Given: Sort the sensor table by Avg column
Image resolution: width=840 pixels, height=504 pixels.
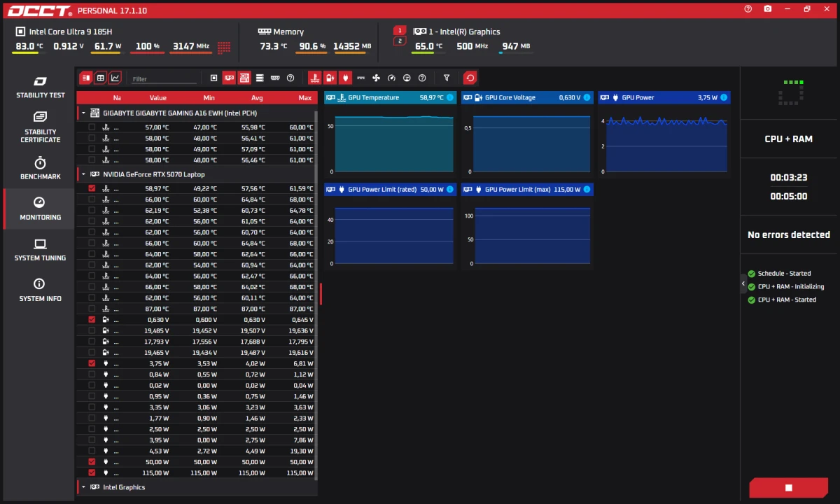Looking at the screenshot, I should point(257,98).
